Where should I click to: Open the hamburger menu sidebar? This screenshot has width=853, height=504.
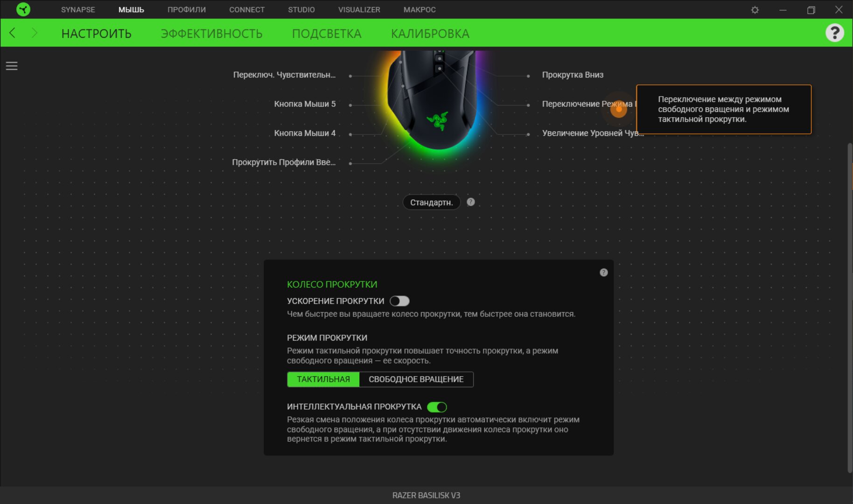click(x=12, y=66)
